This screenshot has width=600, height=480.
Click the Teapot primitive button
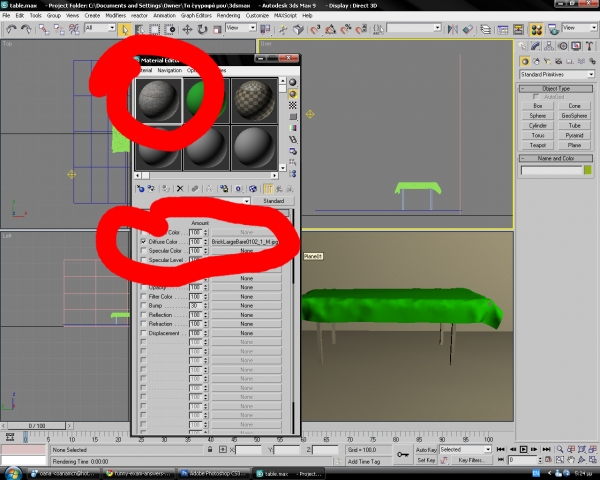pos(538,145)
